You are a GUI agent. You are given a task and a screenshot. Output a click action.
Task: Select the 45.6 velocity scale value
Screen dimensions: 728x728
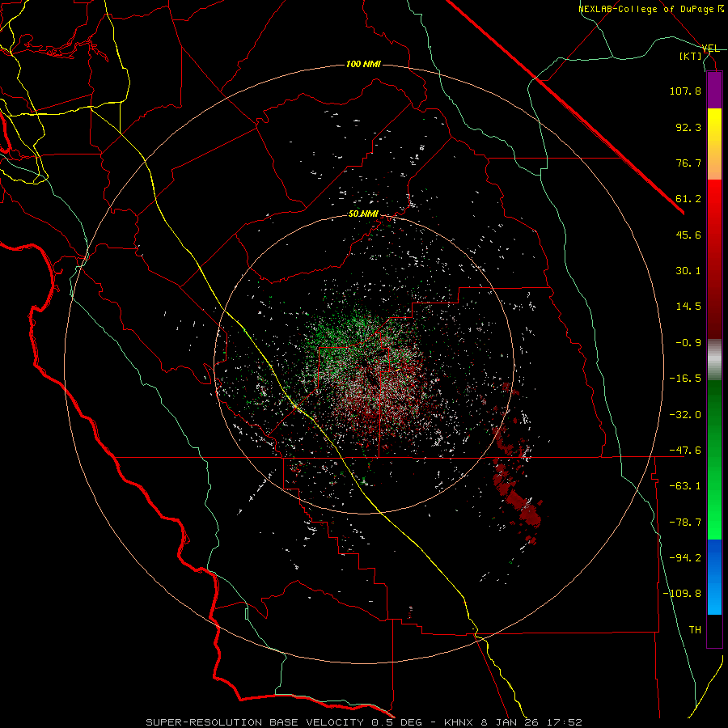tap(688, 235)
